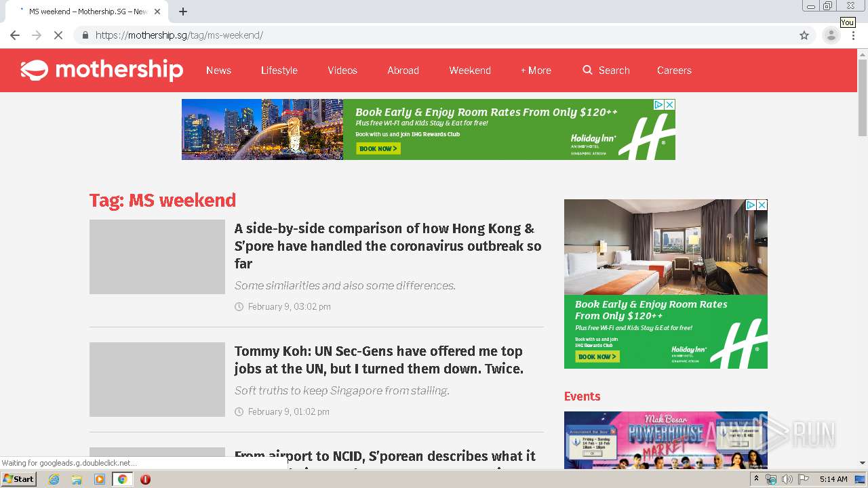
Task: Select Chrome in the taskbar
Action: [123, 479]
